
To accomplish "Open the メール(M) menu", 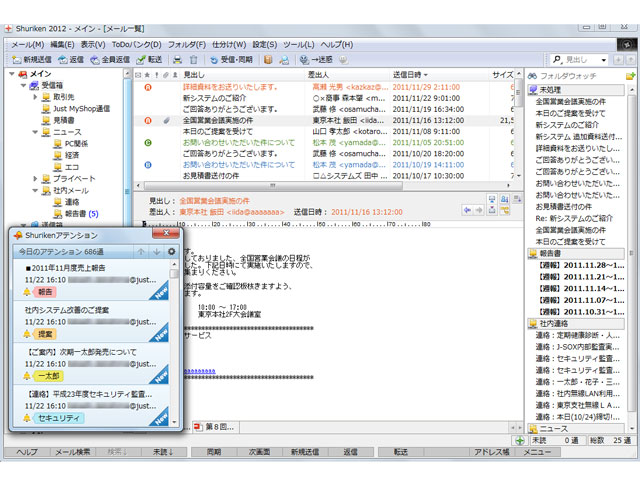I will (27, 44).
